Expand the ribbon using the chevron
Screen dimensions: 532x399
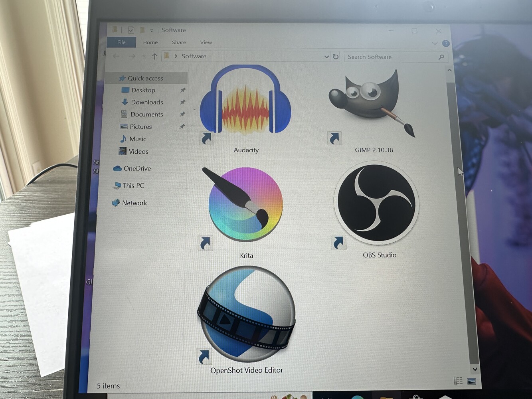(x=435, y=43)
